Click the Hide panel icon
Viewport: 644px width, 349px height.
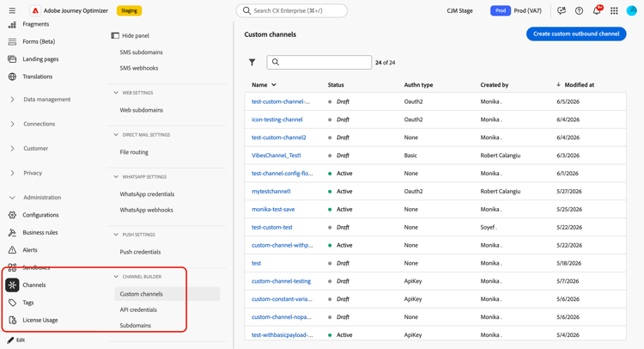point(115,36)
